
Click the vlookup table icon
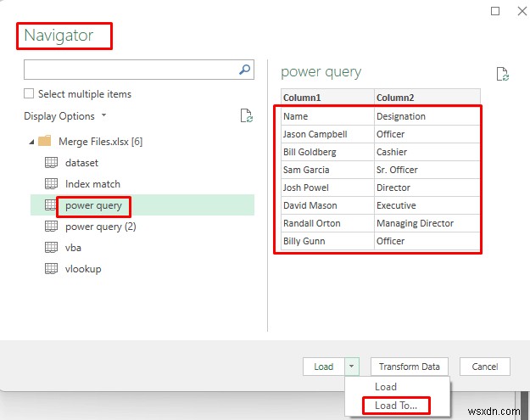click(50, 269)
